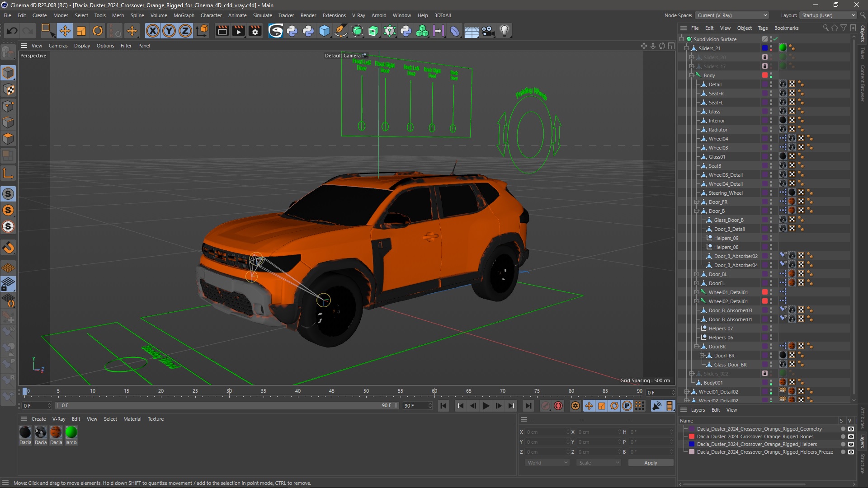Toggle visibility of Rigged_Helpers_Freeze layer
The image size is (868, 488).
pos(851,452)
